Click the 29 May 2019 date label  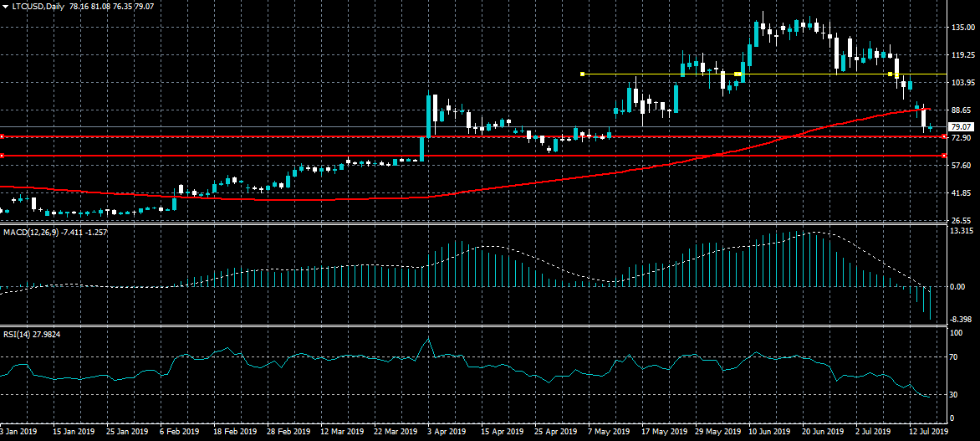click(717, 432)
